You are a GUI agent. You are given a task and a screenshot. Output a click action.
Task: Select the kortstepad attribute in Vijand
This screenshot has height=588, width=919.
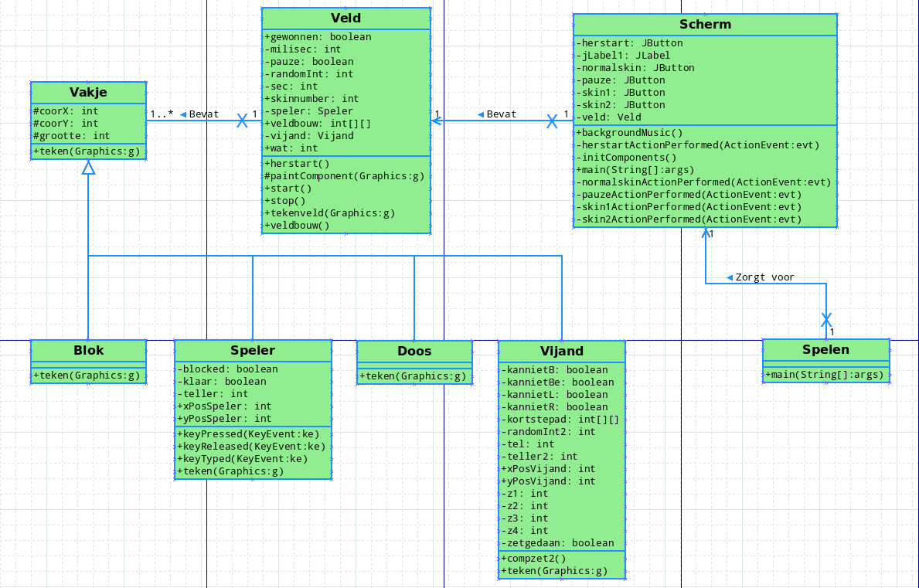coord(560,420)
